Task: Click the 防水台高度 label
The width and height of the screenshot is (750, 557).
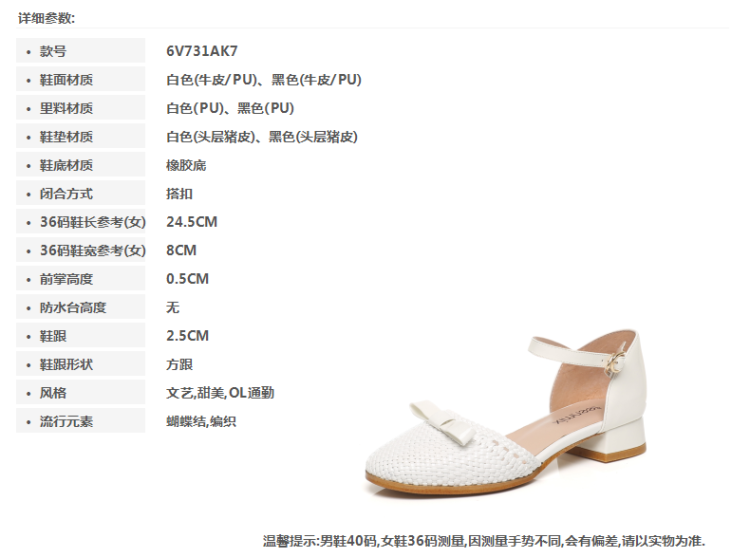Action: click(73, 307)
